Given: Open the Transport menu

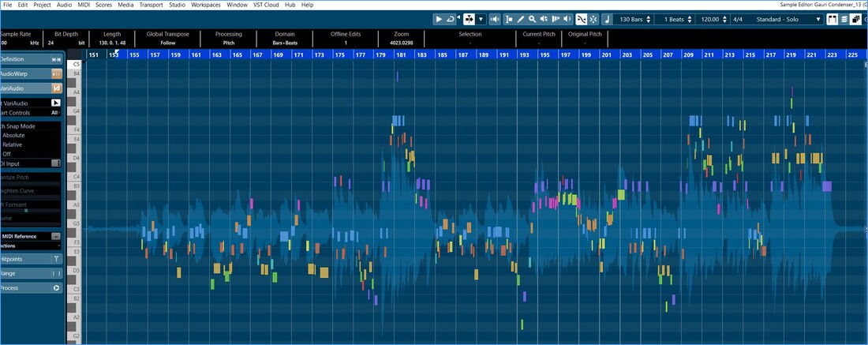Looking at the screenshot, I should [151, 5].
